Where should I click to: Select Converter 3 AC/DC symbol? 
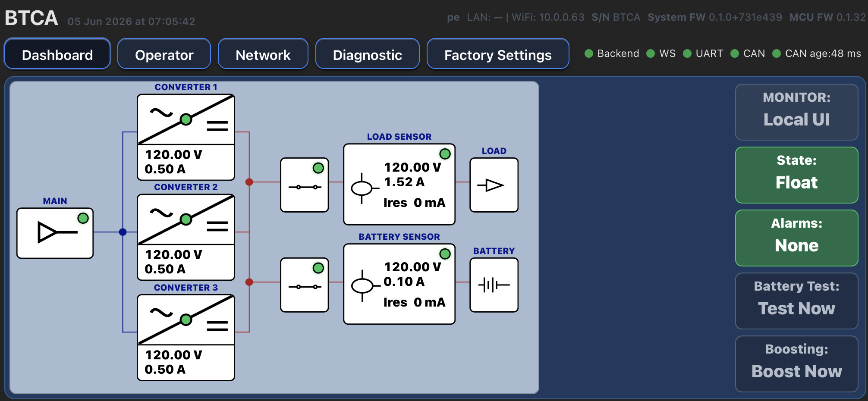(x=186, y=320)
